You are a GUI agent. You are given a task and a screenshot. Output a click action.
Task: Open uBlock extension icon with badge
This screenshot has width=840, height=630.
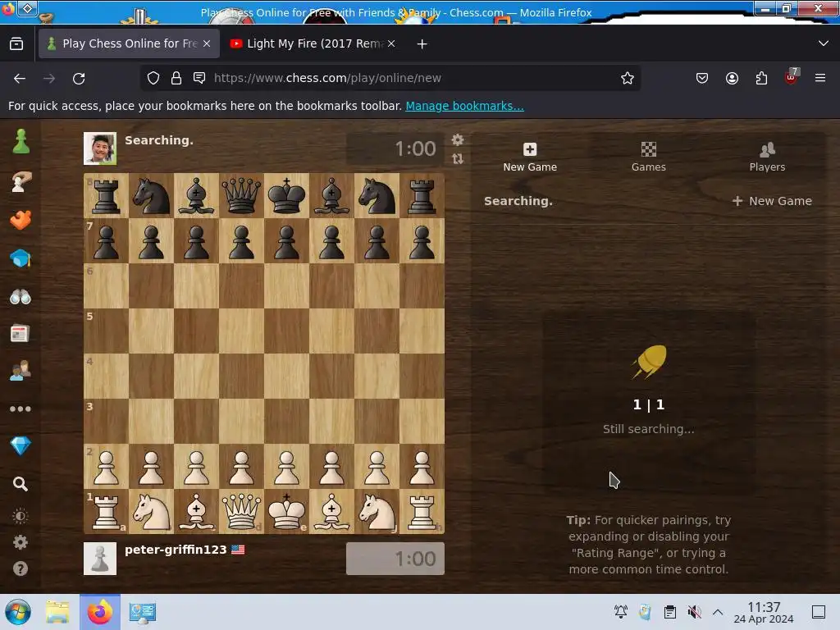click(x=792, y=77)
